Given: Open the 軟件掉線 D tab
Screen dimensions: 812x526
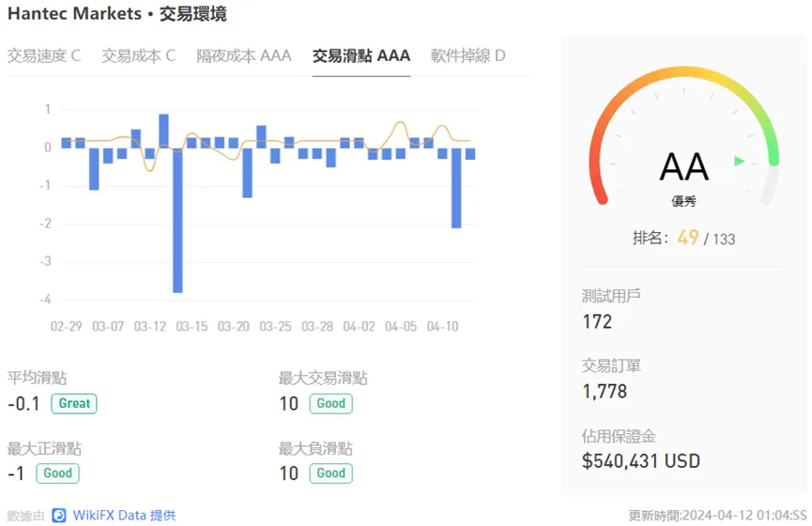Looking at the screenshot, I should click(467, 55).
